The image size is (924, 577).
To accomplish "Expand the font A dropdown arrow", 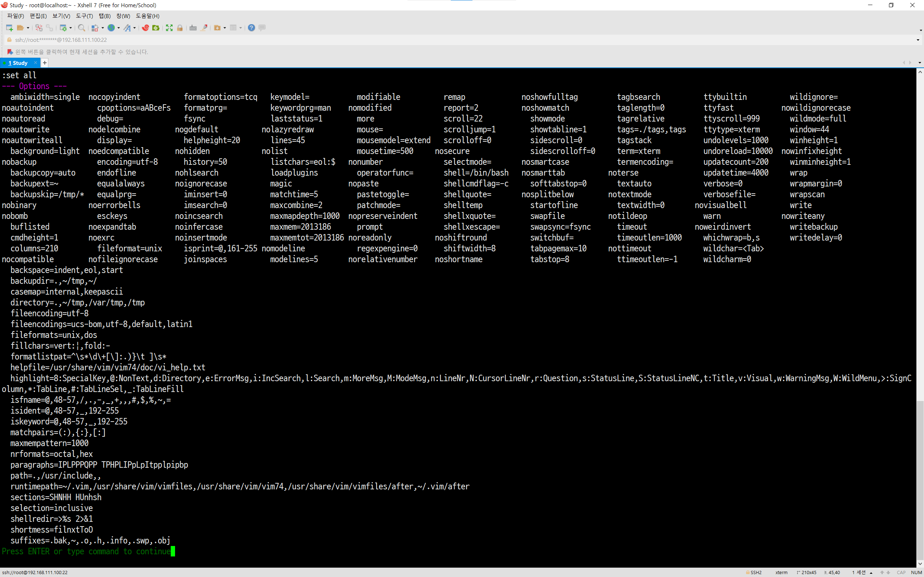I will tap(134, 28).
